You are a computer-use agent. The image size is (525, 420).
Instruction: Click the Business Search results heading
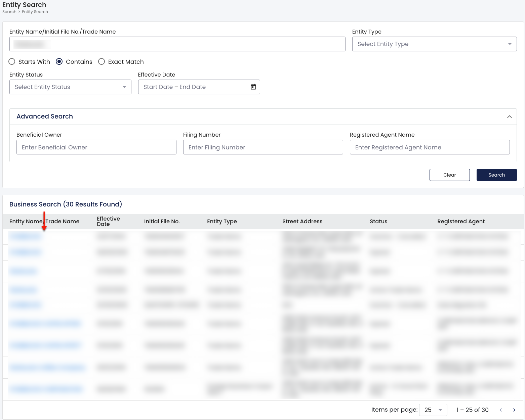[66, 204]
